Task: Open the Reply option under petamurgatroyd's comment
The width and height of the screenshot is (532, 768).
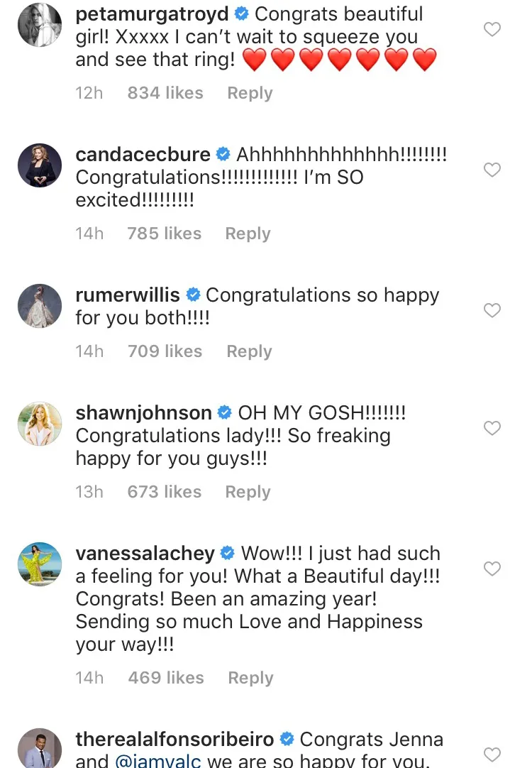Action: click(x=249, y=93)
